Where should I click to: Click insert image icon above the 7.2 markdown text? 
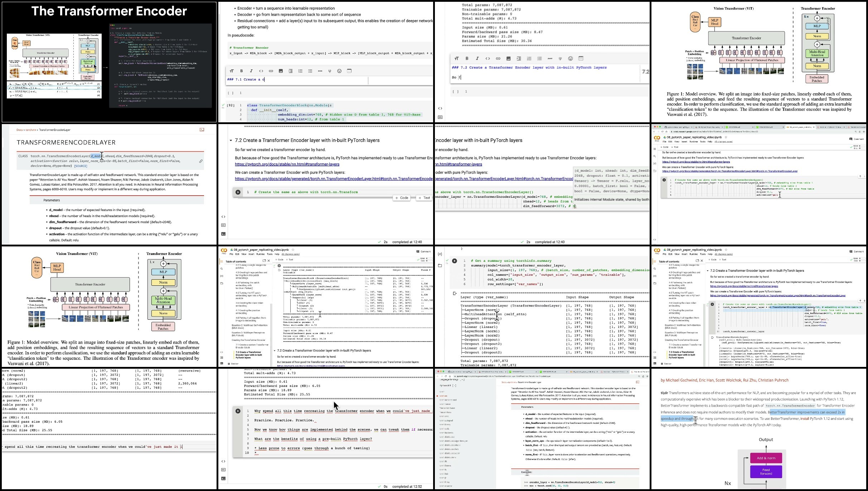(508, 59)
